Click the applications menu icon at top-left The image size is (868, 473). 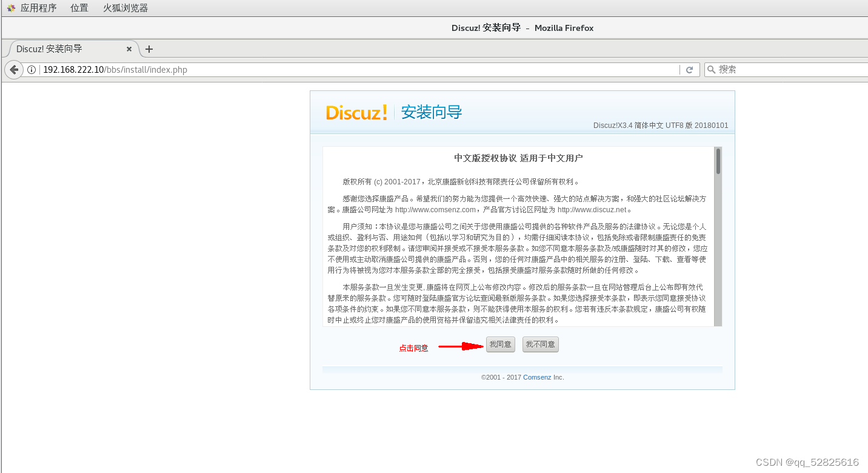click(11, 8)
